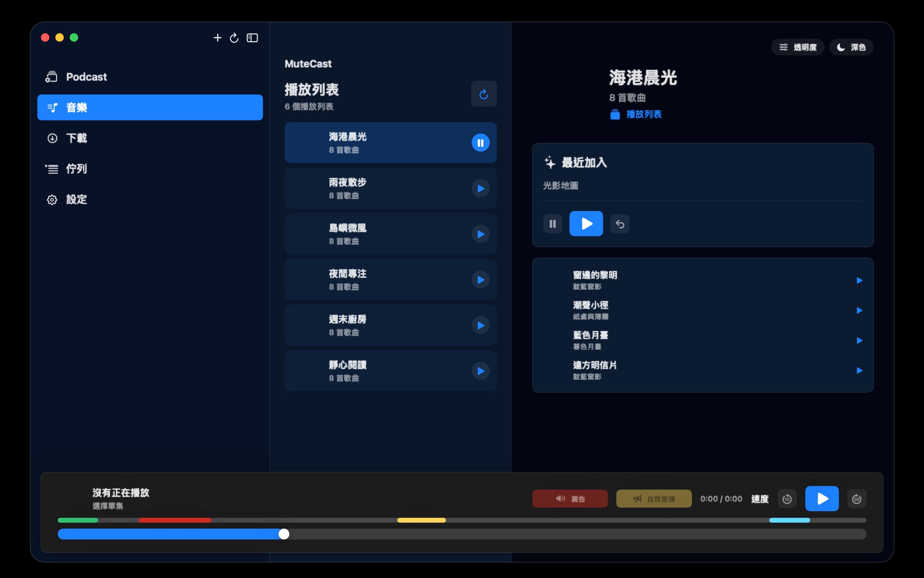Select the 雨夜散步 playlist title
This screenshot has height=578, width=924.
tap(347, 182)
